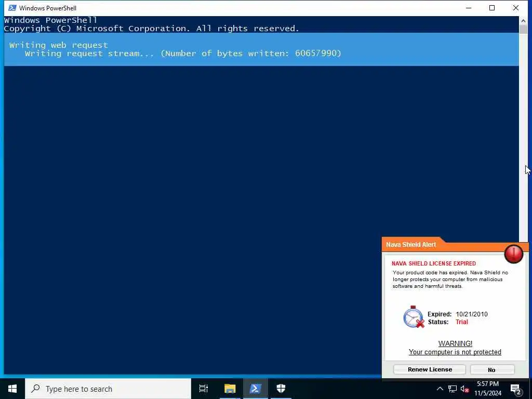Dismiss the alert with the No button
The height and width of the screenshot is (399, 532).
(493, 369)
